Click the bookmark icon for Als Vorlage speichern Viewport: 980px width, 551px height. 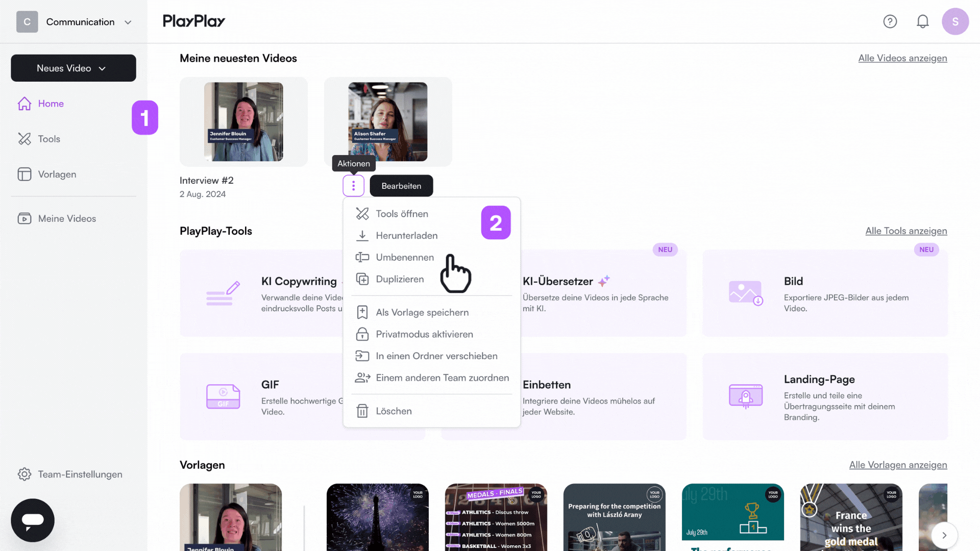pyautogui.click(x=362, y=312)
